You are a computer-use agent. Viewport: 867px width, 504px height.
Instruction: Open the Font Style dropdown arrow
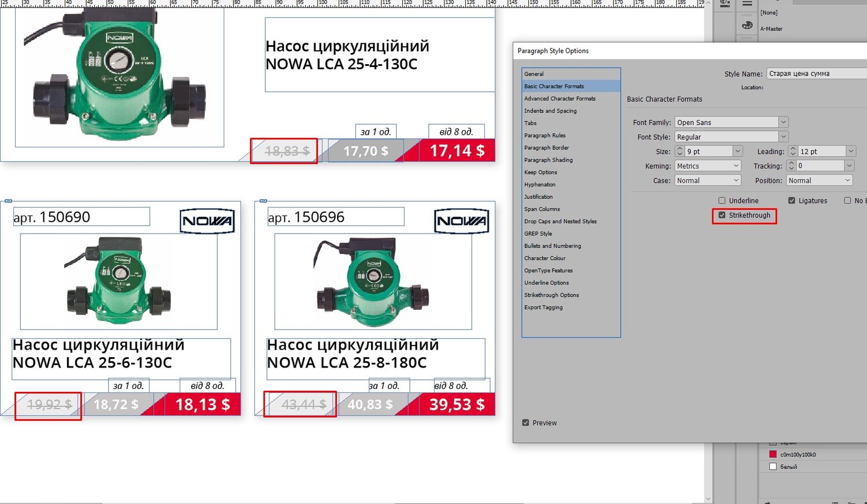pos(783,137)
